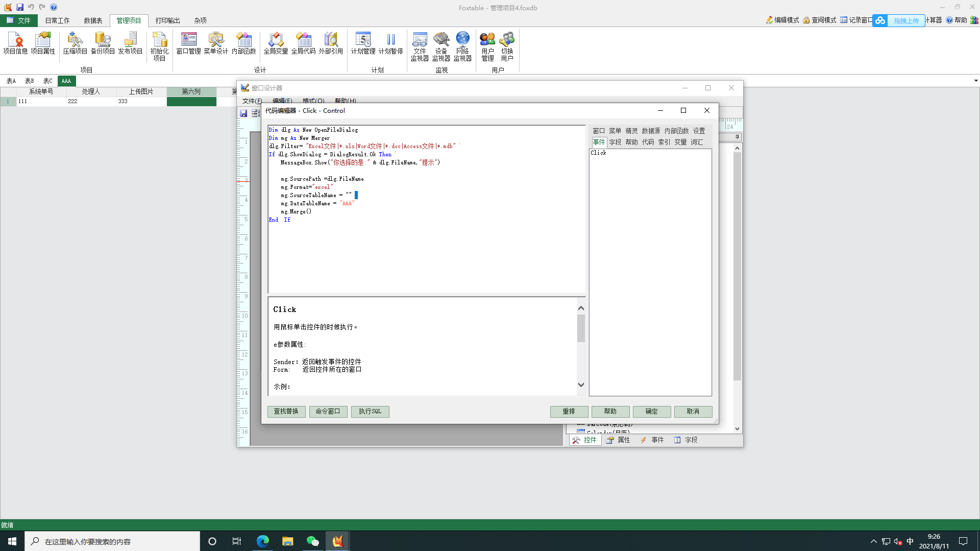980x551 pixels.
Task: Open Microsoft Edge from the taskbar
Action: [x=262, y=541]
